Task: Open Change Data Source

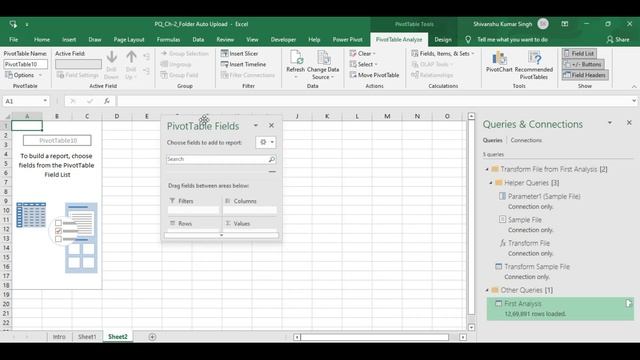Action: click(323, 65)
